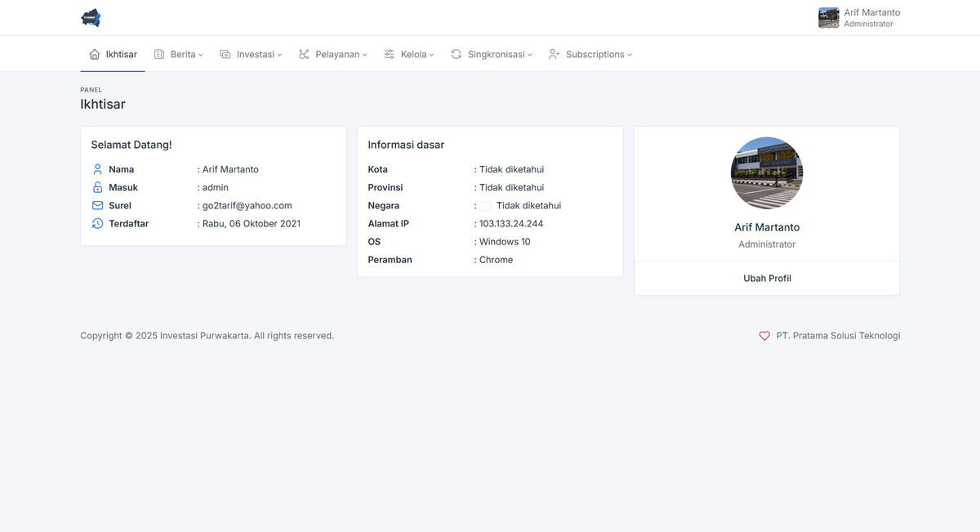Image resolution: width=980 pixels, height=532 pixels.
Task: Click the sync icon beside Singkronisasi
Action: click(457, 54)
